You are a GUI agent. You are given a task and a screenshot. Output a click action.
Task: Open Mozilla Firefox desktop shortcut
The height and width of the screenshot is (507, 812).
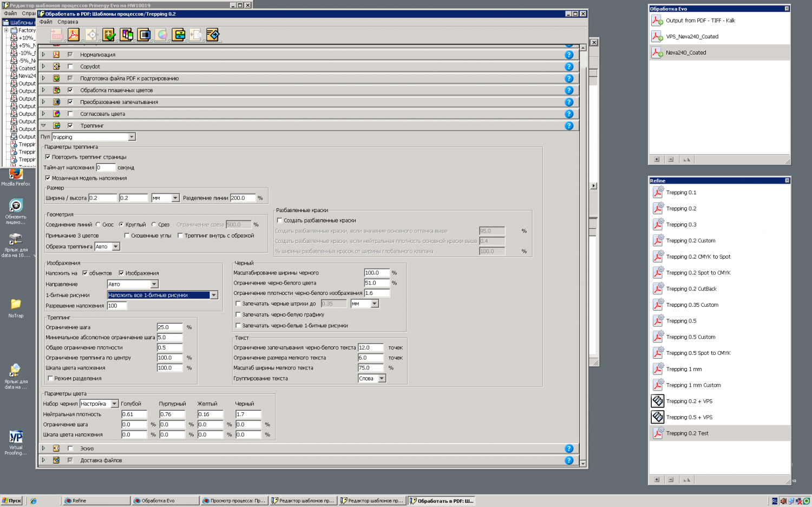[16, 177]
